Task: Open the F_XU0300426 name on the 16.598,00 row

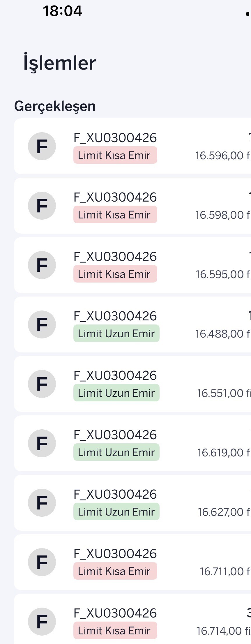Action: (x=115, y=197)
